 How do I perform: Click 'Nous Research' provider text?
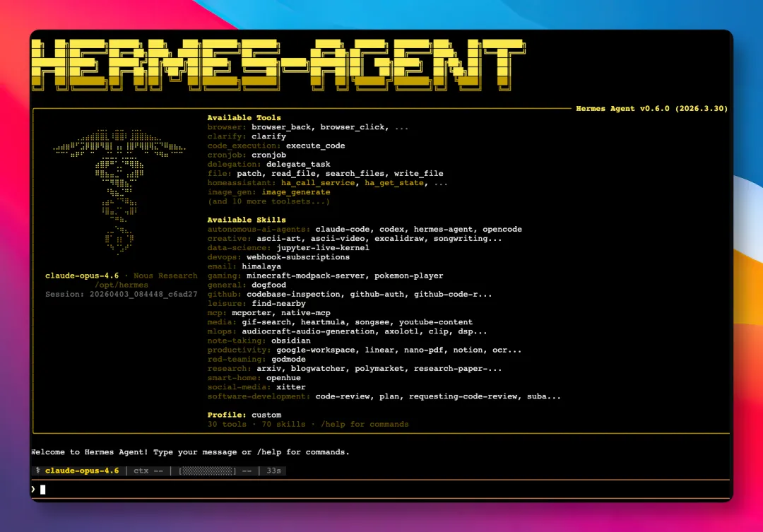coord(165,276)
